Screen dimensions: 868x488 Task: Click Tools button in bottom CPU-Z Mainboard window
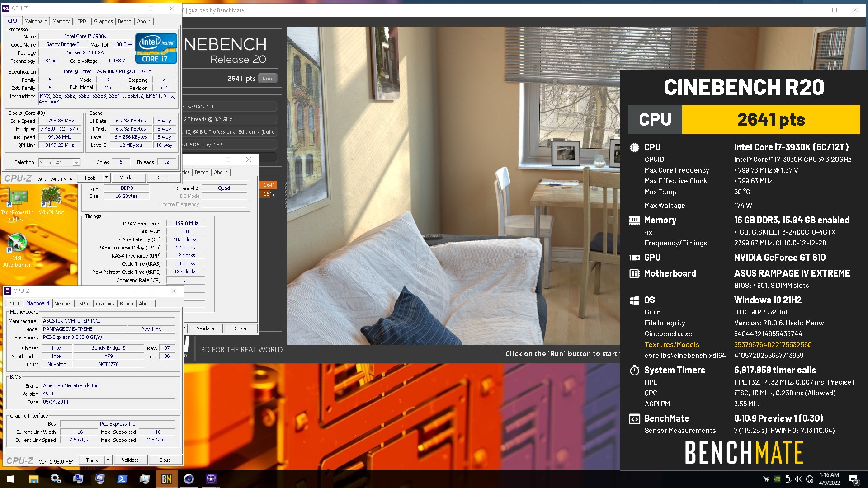coord(92,460)
